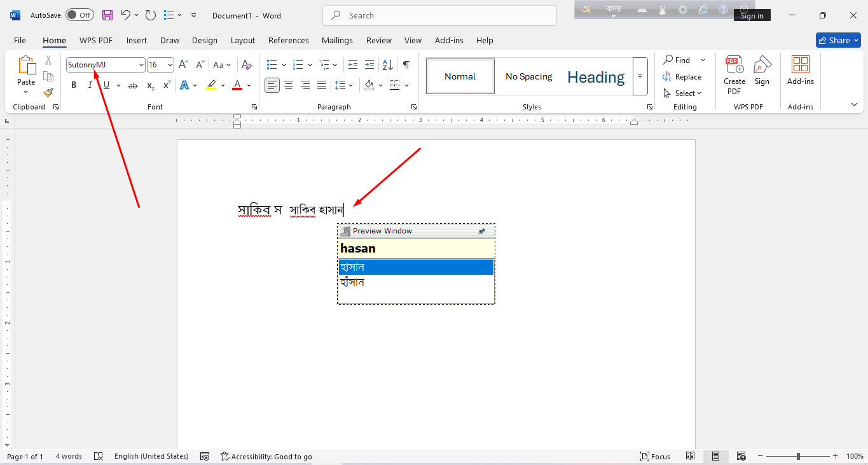Click the Format Painter brush icon
This screenshot has height=465, width=868.
[x=48, y=92]
